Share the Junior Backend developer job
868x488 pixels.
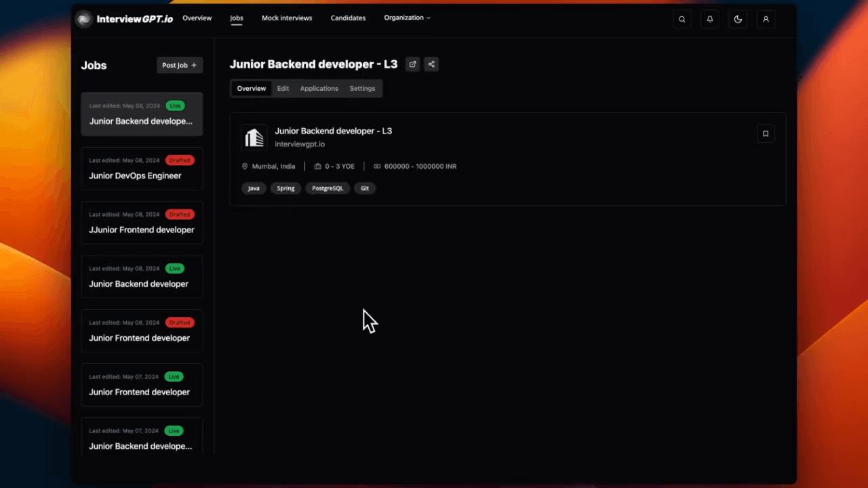pos(431,64)
